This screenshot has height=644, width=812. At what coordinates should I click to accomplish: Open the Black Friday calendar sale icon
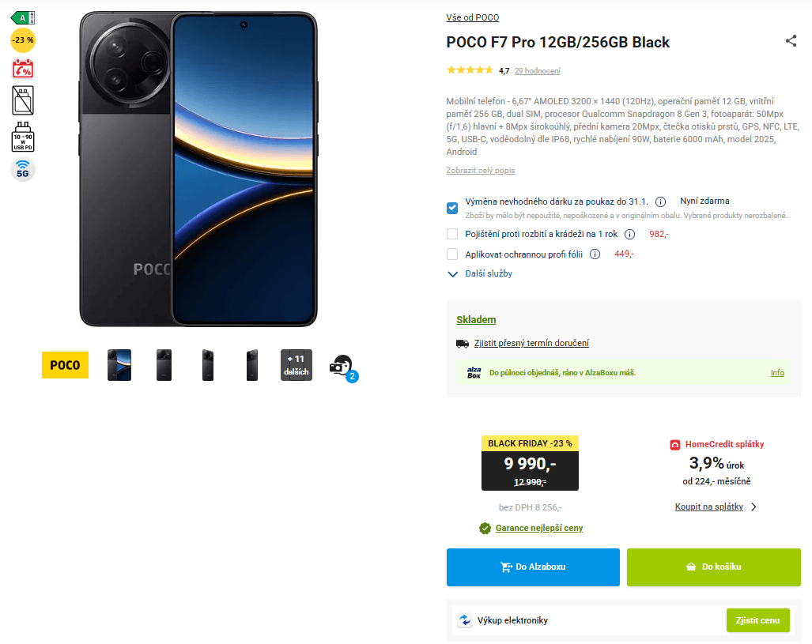coord(23,70)
